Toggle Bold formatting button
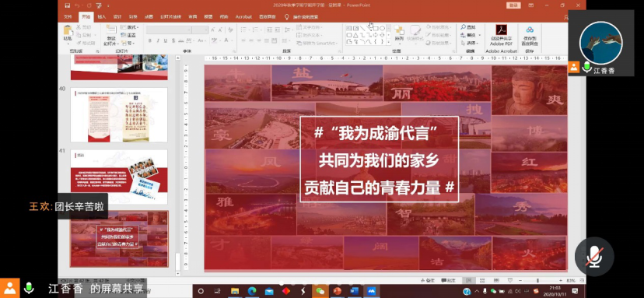Image resolution: width=644 pixels, height=298 pixels. coord(150,40)
